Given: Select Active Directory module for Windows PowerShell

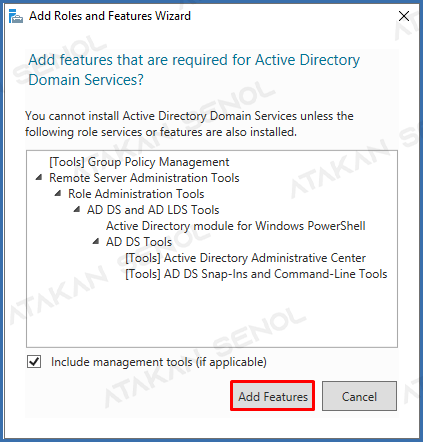Looking at the screenshot, I should point(236,226).
